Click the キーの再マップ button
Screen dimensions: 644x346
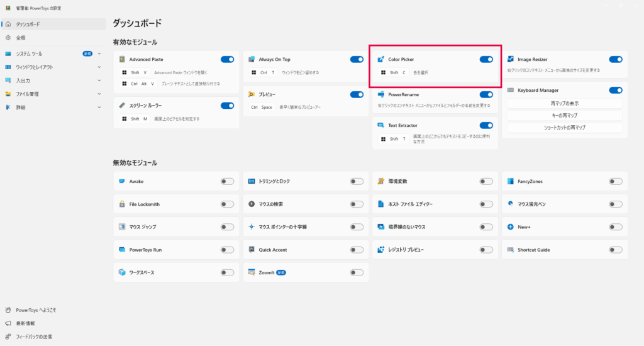564,116
